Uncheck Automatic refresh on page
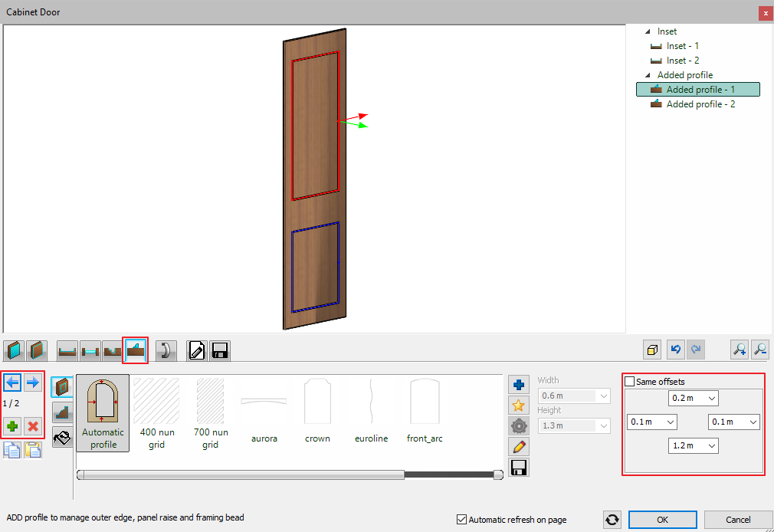 click(x=461, y=520)
